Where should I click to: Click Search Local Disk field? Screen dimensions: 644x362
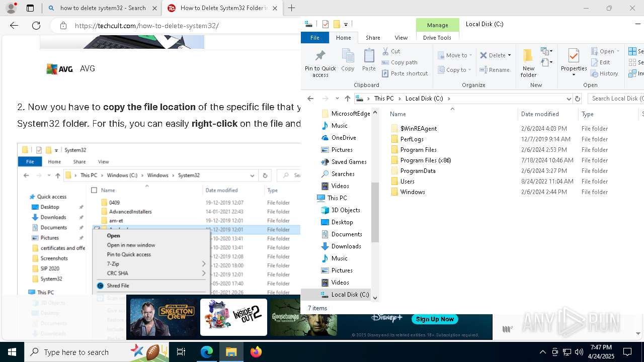coord(616,99)
